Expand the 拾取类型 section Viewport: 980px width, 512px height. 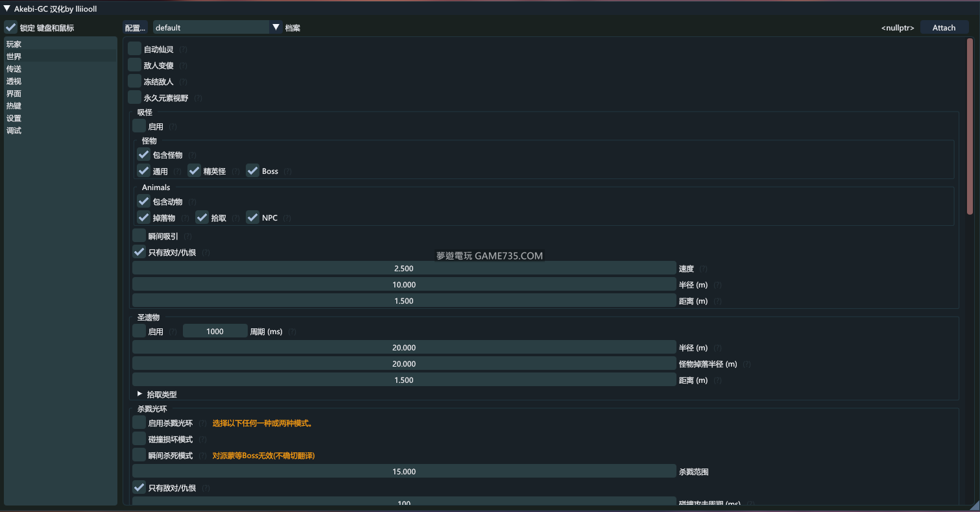(139, 394)
